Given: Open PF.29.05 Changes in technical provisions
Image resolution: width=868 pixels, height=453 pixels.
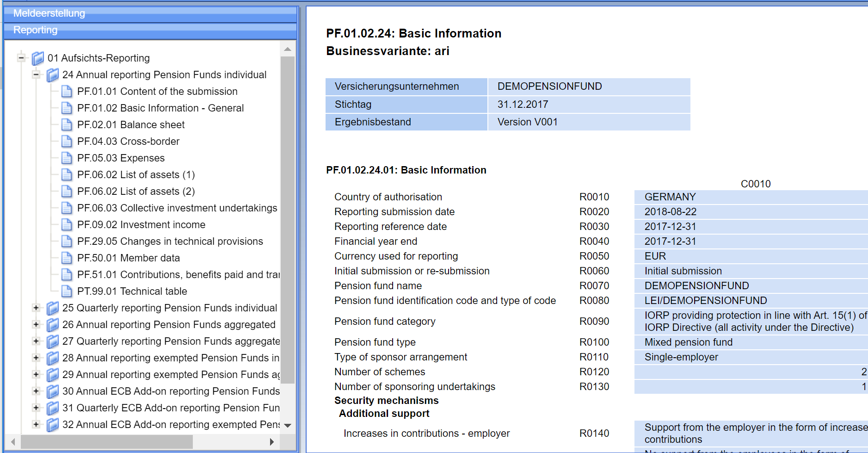Looking at the screenshot, I should tap(170, 242).
